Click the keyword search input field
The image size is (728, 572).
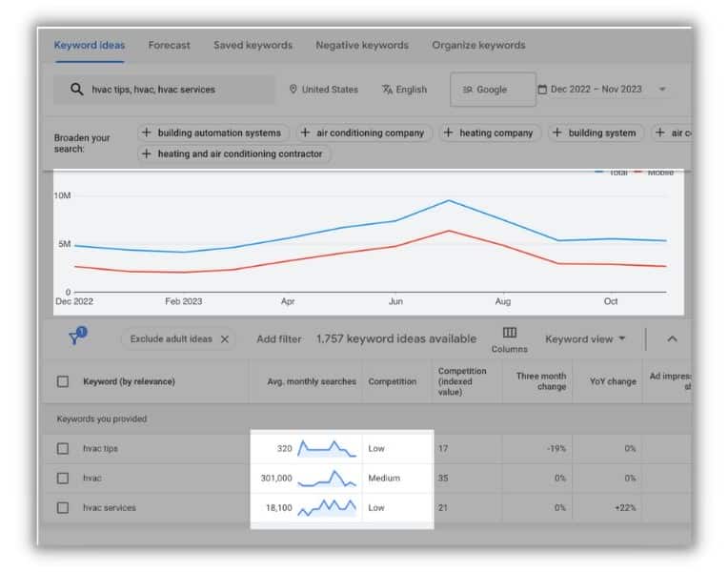coord(164,90)
